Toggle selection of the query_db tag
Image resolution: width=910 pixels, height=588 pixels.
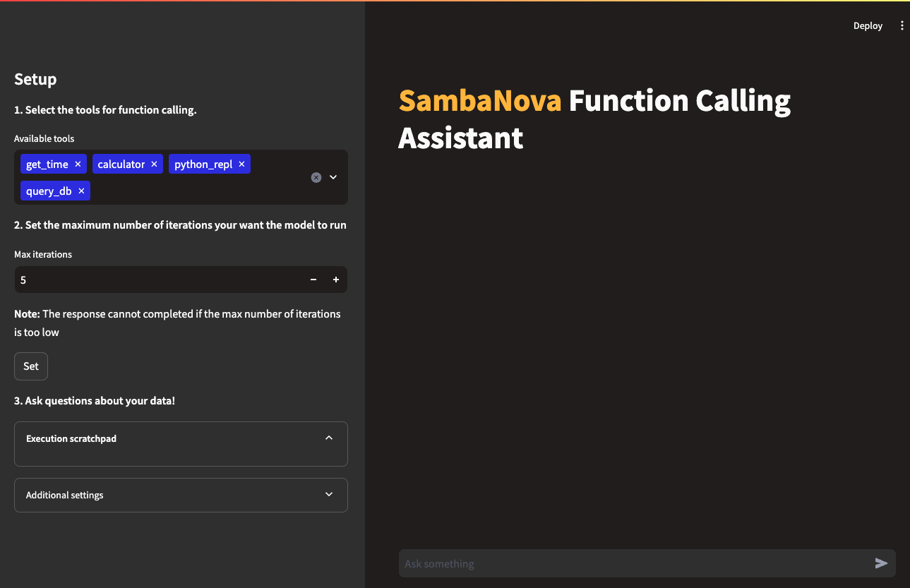click(x=49, y=191)
